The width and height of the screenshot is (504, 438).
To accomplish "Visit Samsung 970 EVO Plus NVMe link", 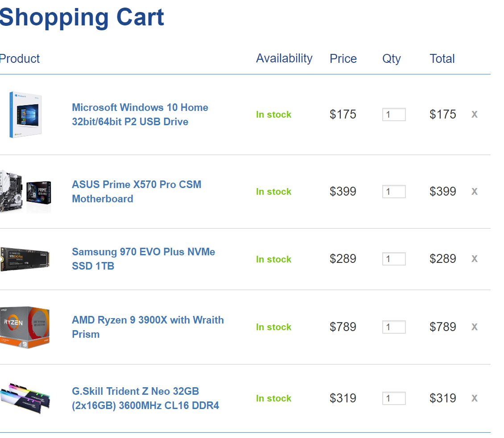I will click(143, 259).
